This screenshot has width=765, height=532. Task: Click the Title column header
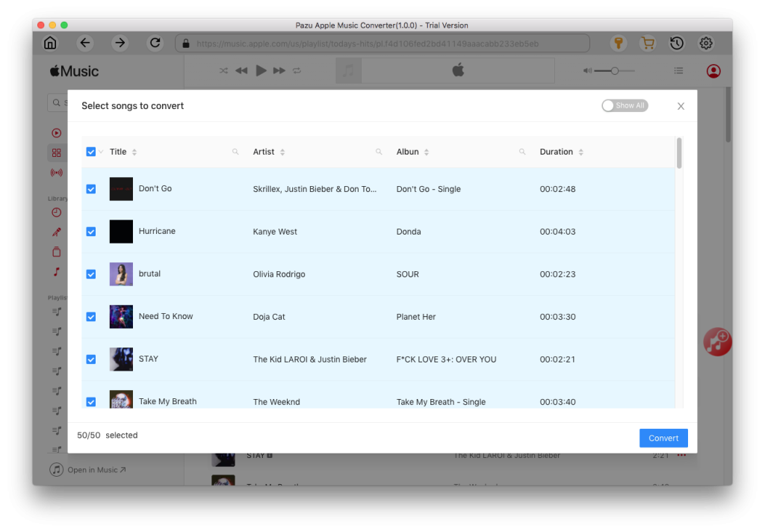[x=118, y=152]
